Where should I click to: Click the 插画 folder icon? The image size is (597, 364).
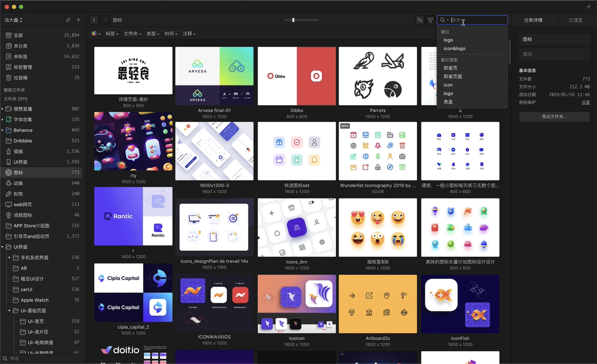9,151
